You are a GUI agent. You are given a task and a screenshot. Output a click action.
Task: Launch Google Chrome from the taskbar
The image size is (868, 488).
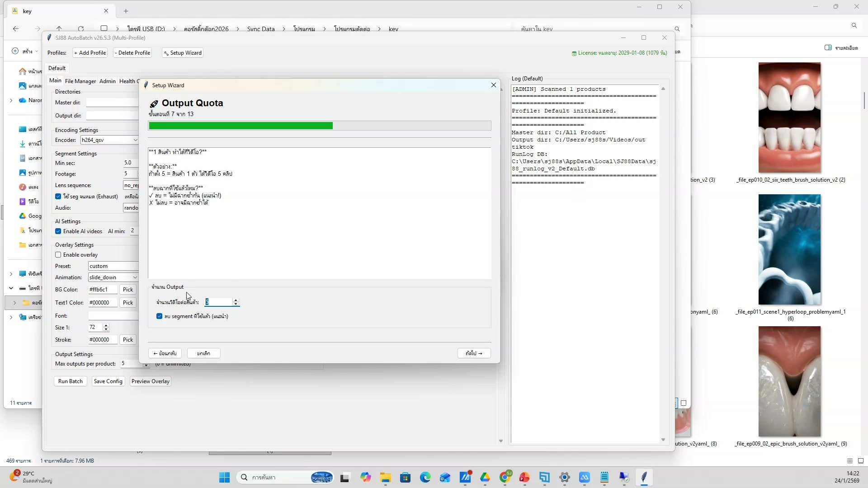[505, 478]
